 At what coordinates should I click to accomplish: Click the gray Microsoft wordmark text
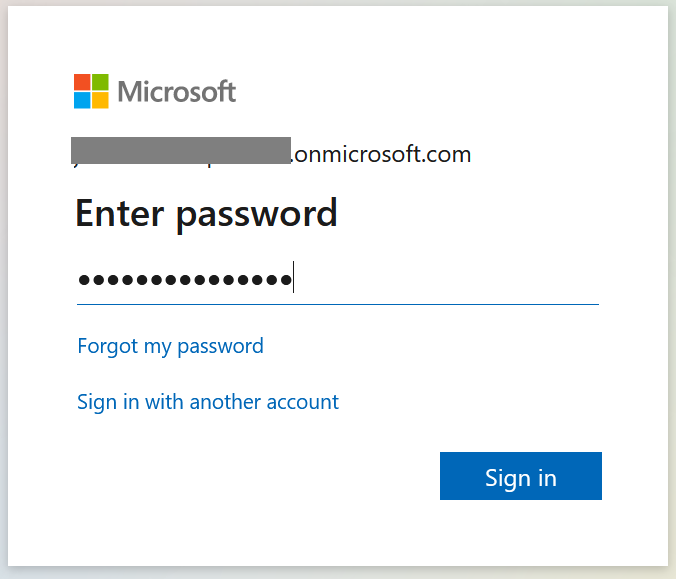[x=177, y=91]
